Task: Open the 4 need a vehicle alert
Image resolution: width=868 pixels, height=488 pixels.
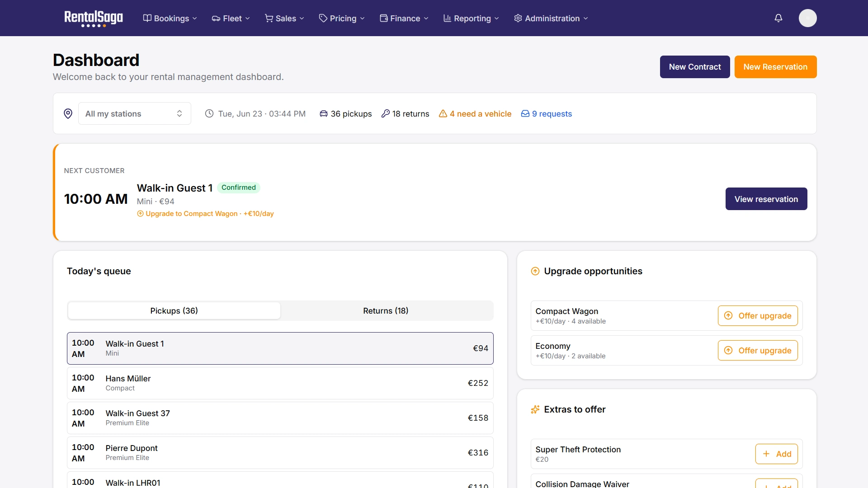Action: click(x=475, y=114)
